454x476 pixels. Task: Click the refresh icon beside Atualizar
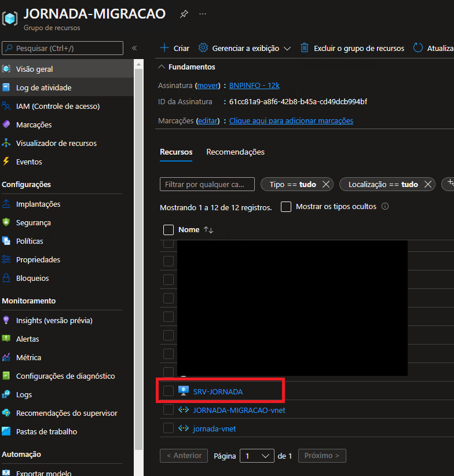[418, 47]
